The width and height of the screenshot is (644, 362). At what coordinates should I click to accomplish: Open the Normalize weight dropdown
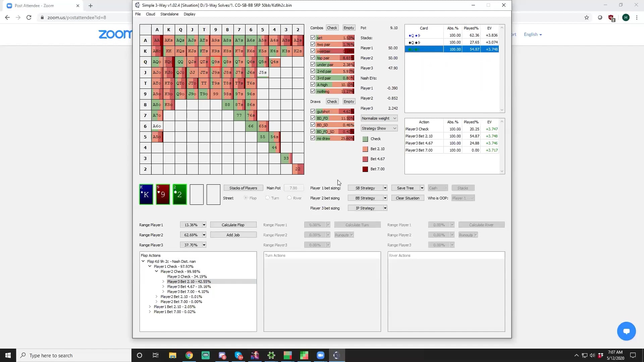[x=379, y=118]
